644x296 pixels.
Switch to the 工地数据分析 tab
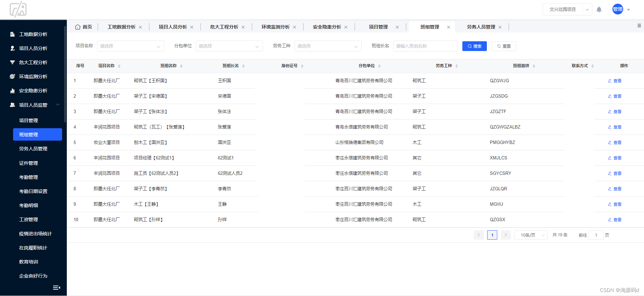pyautogui.click(x=122, y=27)
